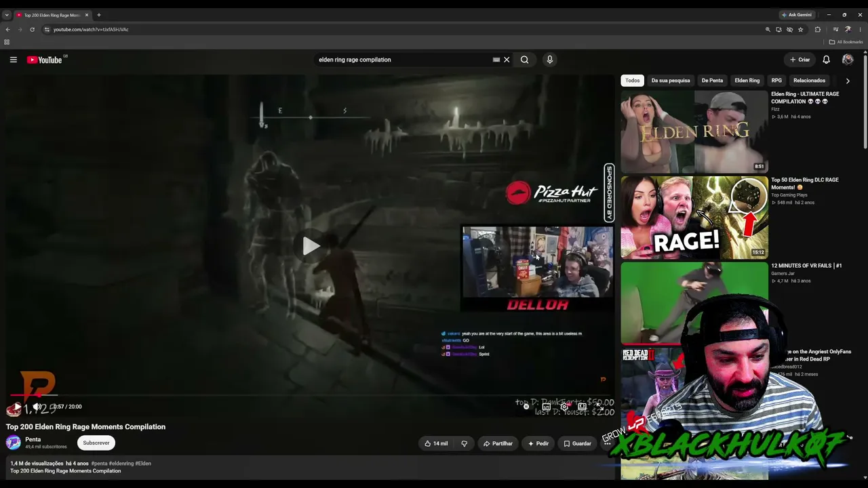Enter fullscreen in the video player
The height and width of the screenshot is (488, 868).
(599, 407)
